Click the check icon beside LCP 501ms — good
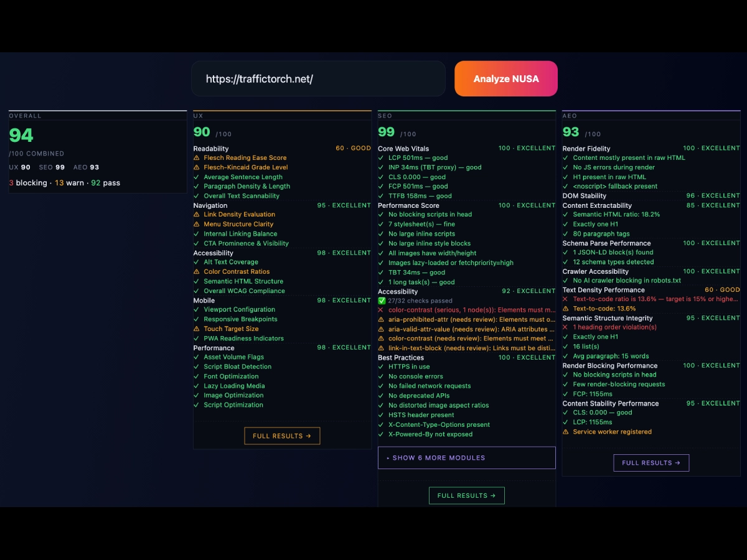 coord(381,157)
